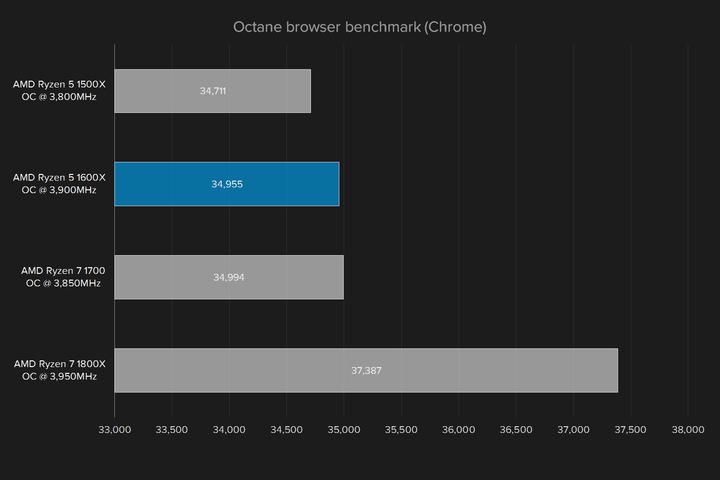The height and width of the screenshot is (480, 720).
Task: Click the 34,955 value on blue bar
Action: click(227, 184)
